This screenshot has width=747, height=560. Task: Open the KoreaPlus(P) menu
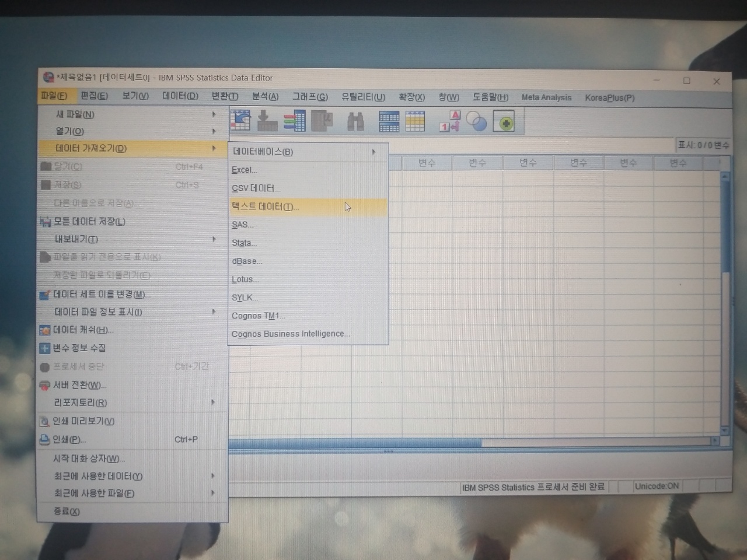(609, 98)
